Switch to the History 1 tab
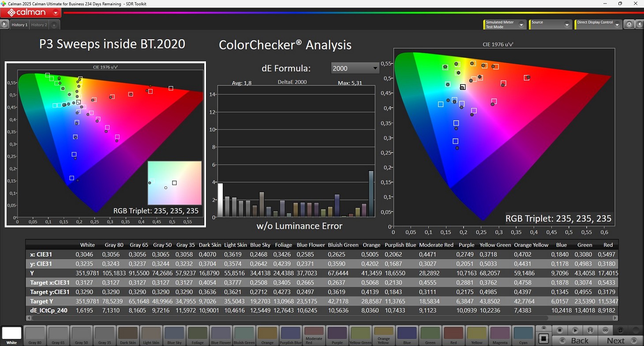 19,25
